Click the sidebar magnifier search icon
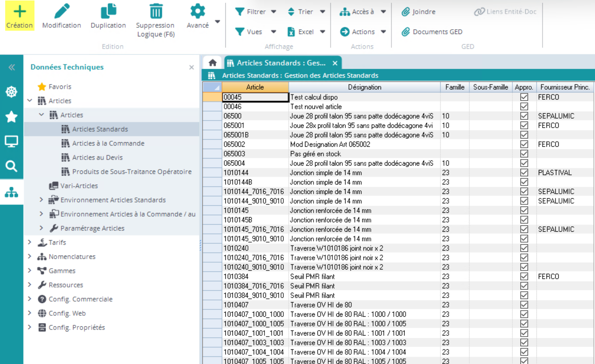 coord(11,166)
